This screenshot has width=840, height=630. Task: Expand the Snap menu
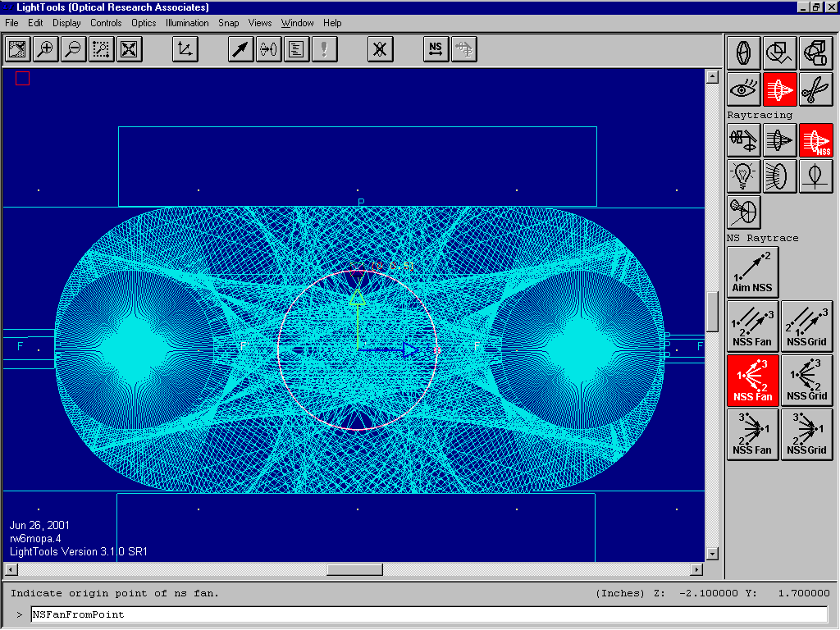[x=229, y=23]
